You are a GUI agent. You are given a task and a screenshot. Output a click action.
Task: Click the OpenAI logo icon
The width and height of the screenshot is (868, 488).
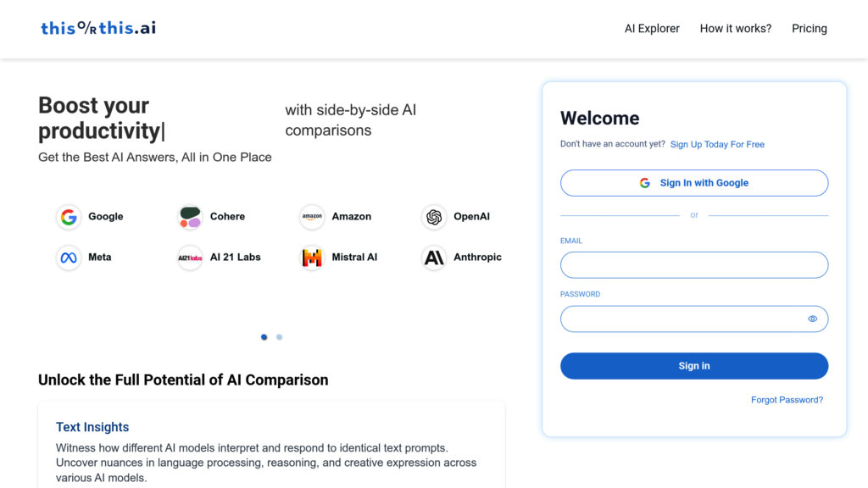click(434, 217)
